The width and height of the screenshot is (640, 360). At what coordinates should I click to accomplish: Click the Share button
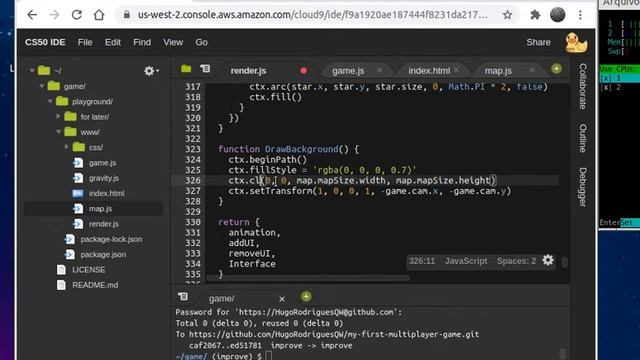(x=538, y=42)
